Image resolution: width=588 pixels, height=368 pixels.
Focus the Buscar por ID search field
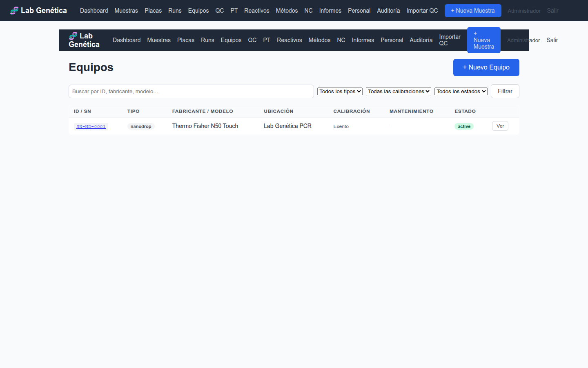pos(191,91)
